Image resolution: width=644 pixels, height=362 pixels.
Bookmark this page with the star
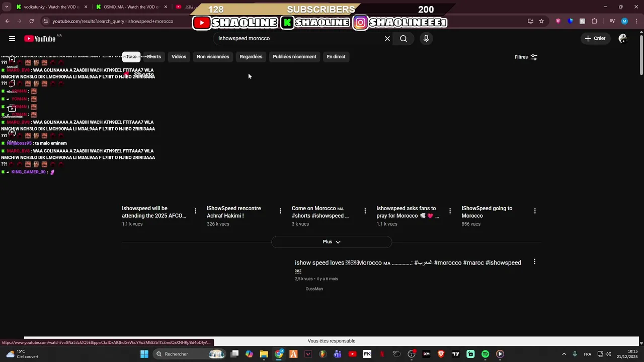point(541,21)
